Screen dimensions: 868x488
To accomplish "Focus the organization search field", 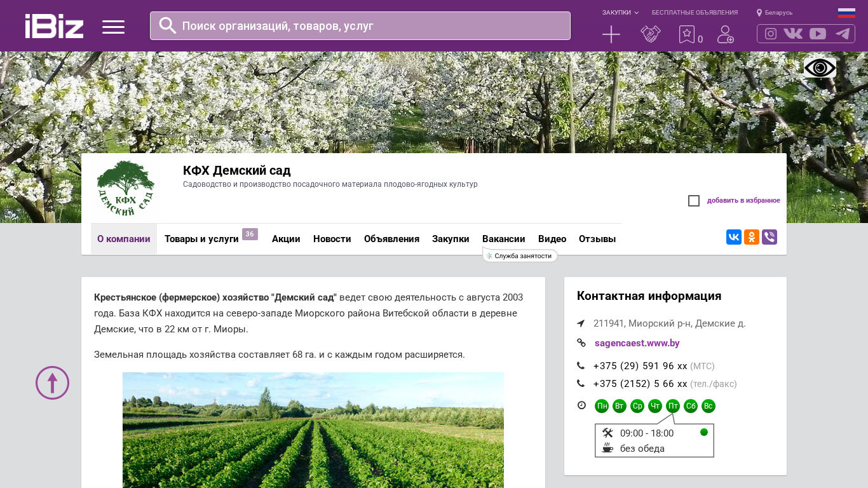I will point(360,26).
